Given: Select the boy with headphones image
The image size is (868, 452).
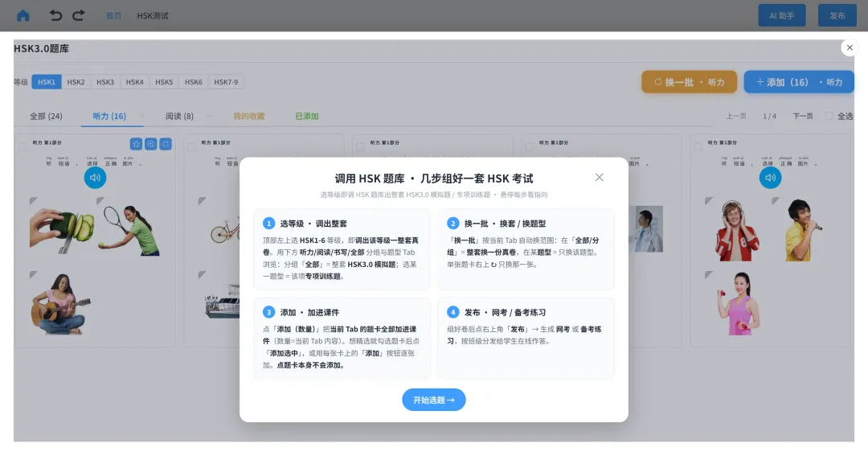Looking at the screenshot, I should (x=737, y=231).
